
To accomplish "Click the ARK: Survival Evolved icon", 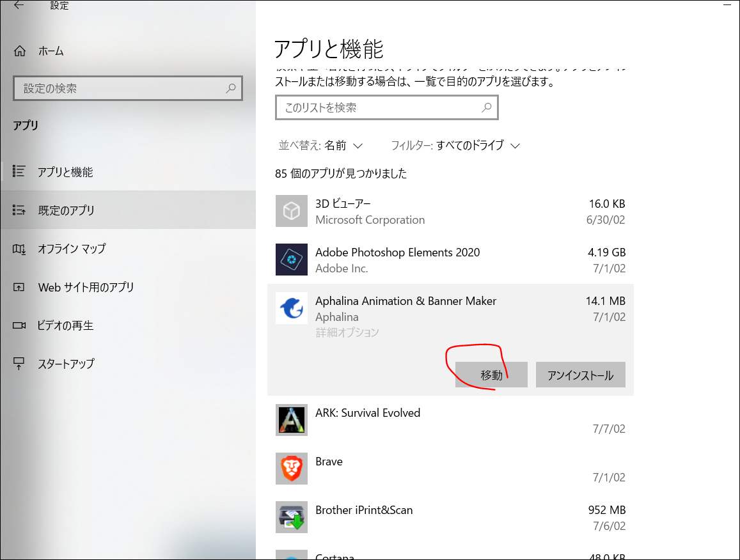I will click(292, 420).
